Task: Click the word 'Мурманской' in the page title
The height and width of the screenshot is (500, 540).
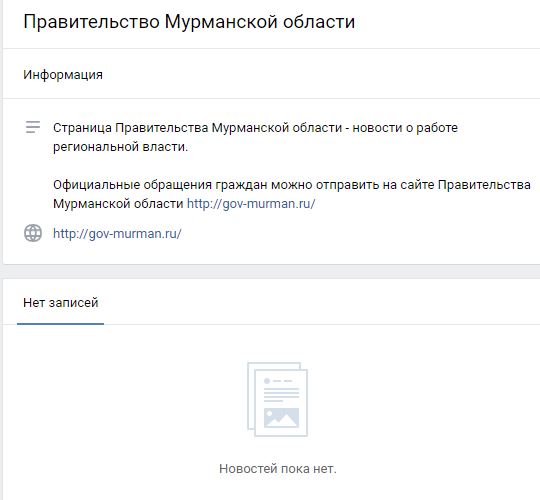Action: tap(221, 22)
